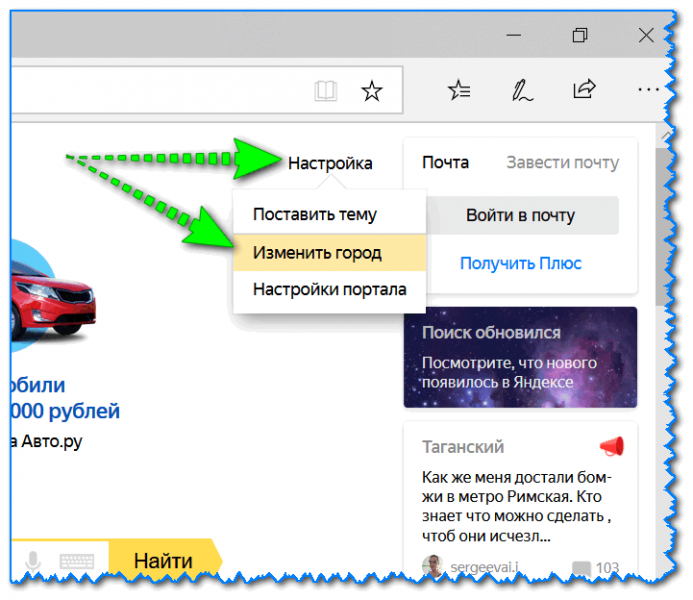Open the on-screen keyboard icon
Screen dimensions: 693x600
pyautogui.click(x=77, y=561)
